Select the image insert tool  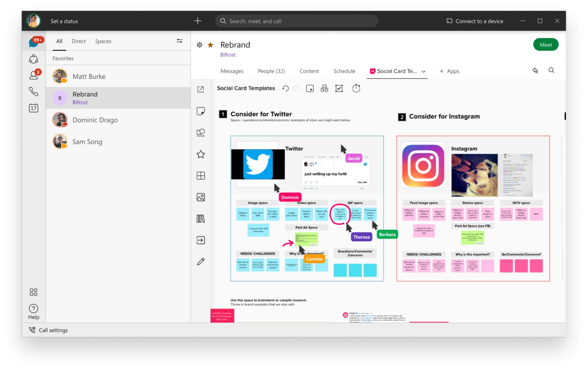point(200,197)
